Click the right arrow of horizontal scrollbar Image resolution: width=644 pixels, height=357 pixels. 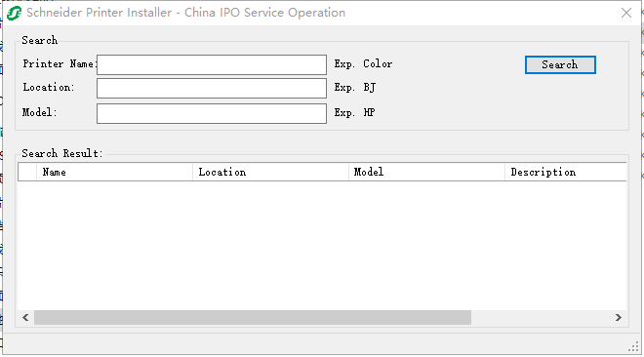click(x=618, y=318)
